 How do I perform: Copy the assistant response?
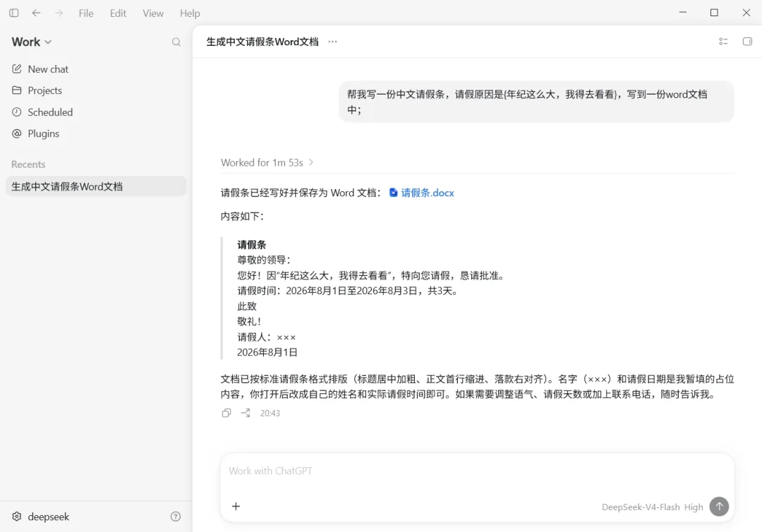(x=226, y=413)
